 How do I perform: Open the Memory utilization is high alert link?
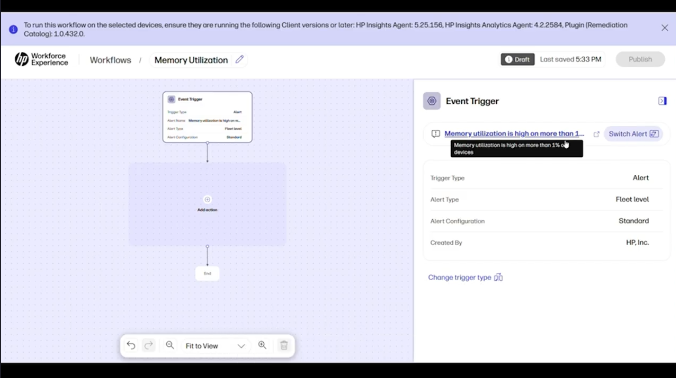(x=514, y=134)
